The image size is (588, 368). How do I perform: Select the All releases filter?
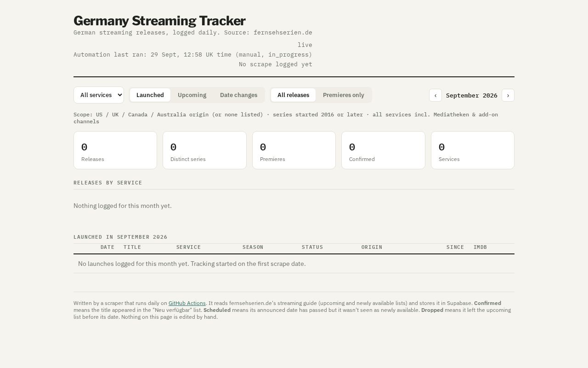click(293, 95)
